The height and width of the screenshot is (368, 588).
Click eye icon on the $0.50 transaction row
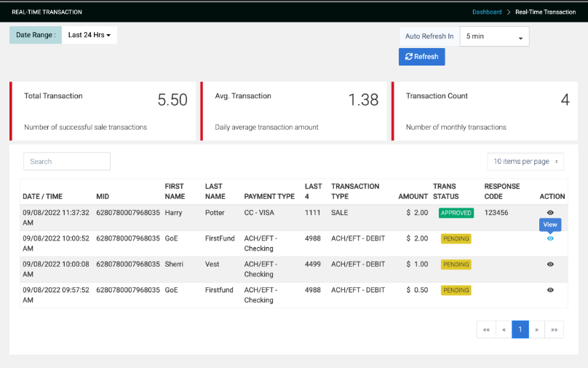tap(550, 290)
